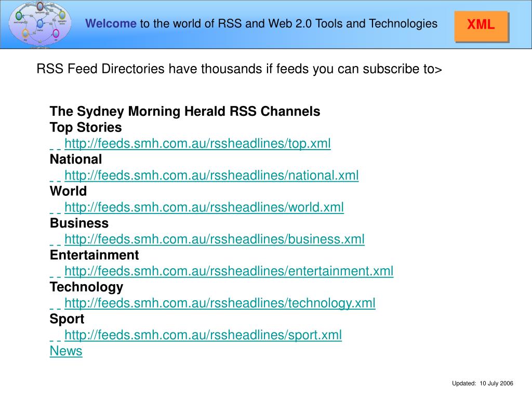Click the 'RSS Feed Directories have thousands' sentence

click(239, 69)
